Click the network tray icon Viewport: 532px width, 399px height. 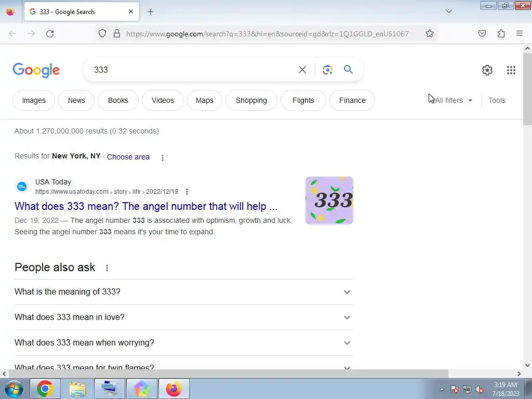[467, 390]
